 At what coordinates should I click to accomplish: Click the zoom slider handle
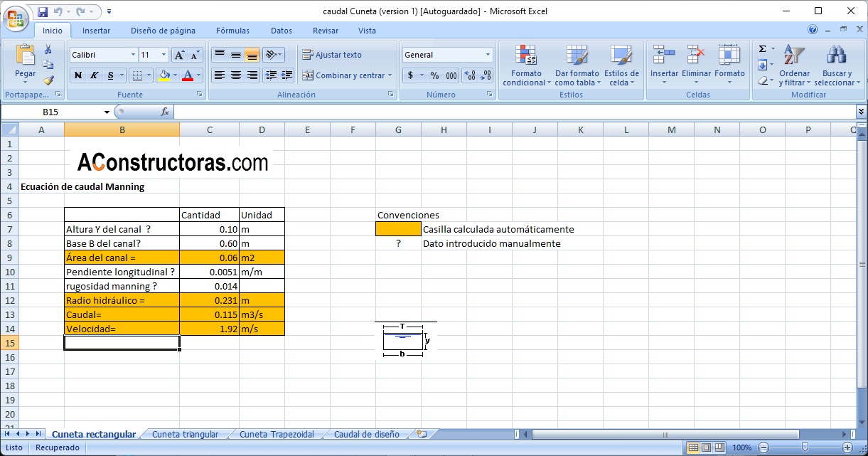(x=804, y=447)
